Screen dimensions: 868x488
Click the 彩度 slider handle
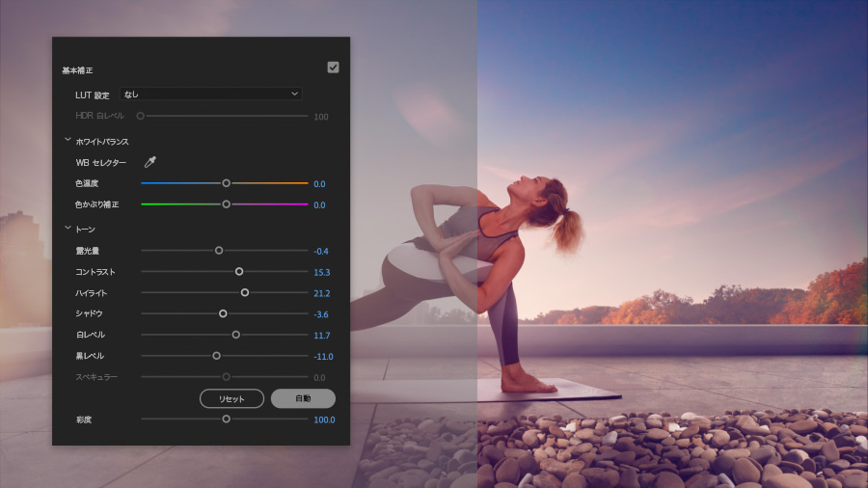226,419
